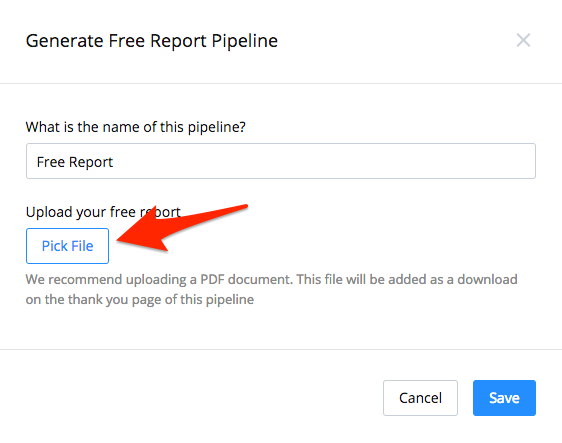Click the dialog title 'Generate Free Report Pipeline'
The width and height of the screenshot is (562, 443).
(x=152, y=41)
